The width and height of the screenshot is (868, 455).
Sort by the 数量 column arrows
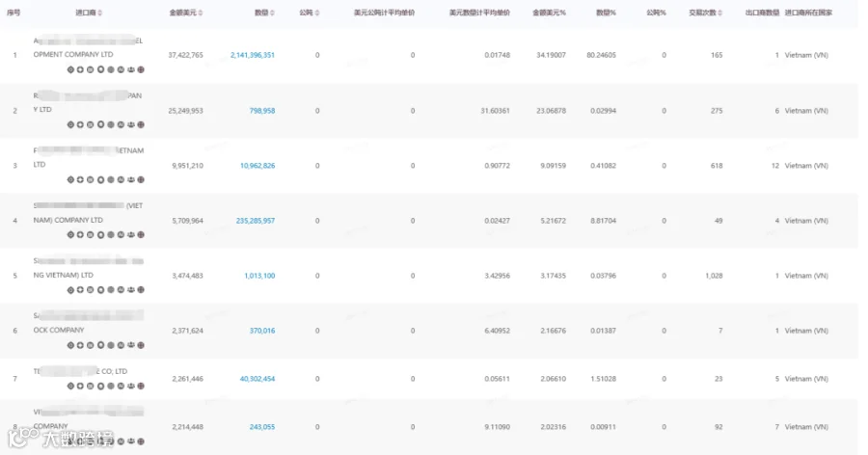pyautogui.click(x=272, y=13)
